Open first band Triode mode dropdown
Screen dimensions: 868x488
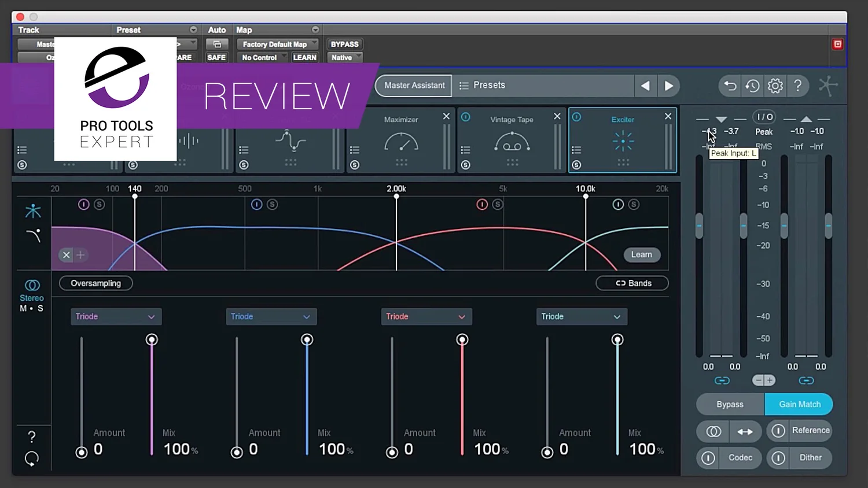[116, 316]
